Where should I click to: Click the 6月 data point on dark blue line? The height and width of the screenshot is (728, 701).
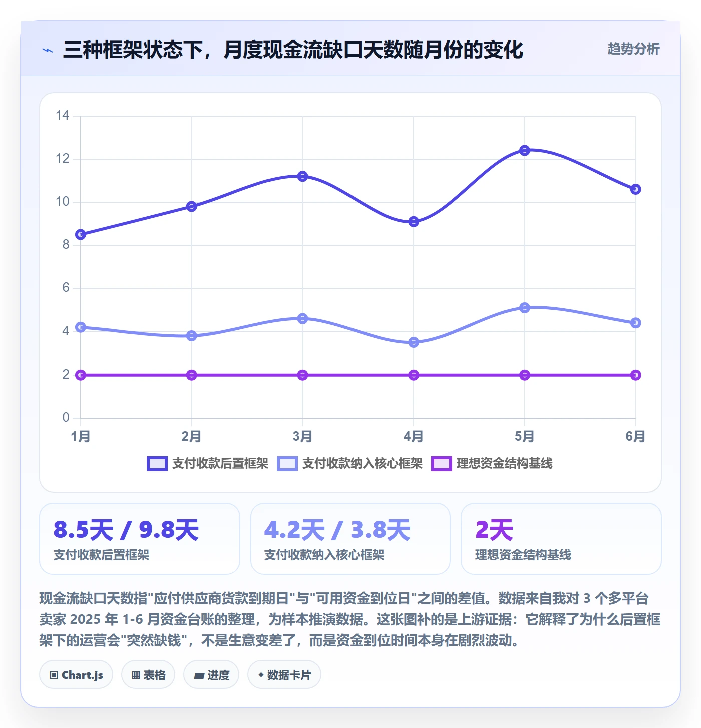pyautogui.click(x=636, y=189)
